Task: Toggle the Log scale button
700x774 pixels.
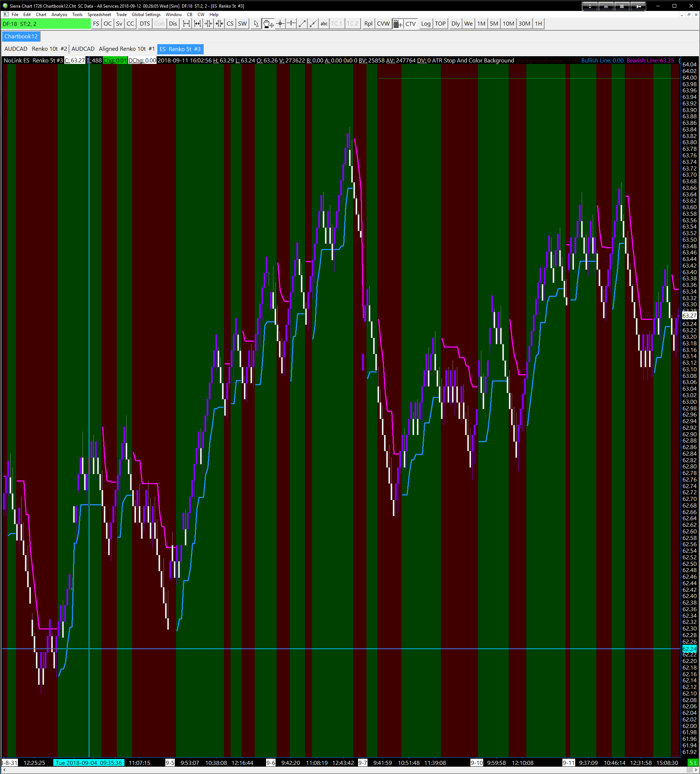Action: tap(426, 24)
